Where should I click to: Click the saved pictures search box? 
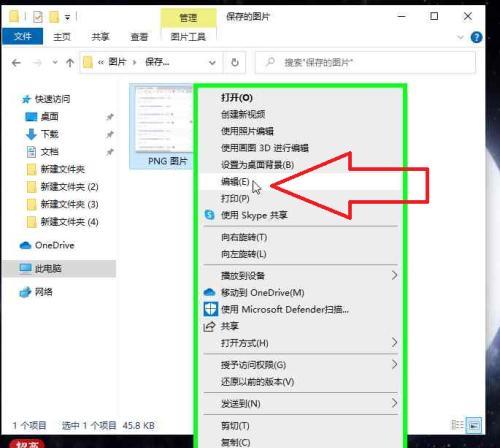click(365, 62)
